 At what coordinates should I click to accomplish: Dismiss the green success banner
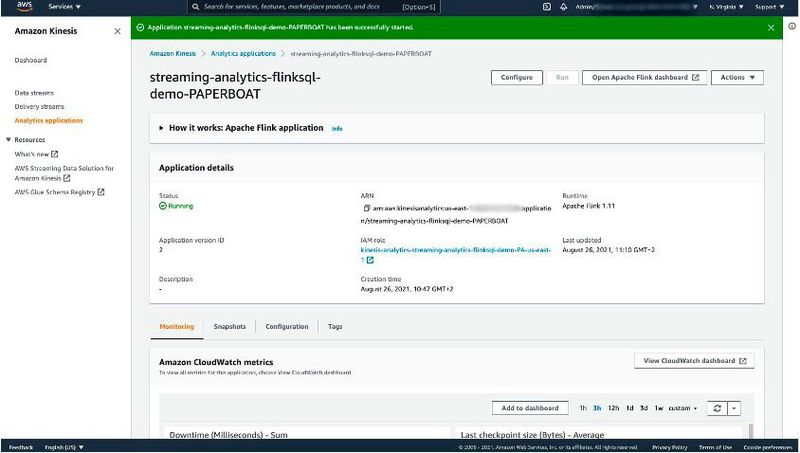coord(771,28)
